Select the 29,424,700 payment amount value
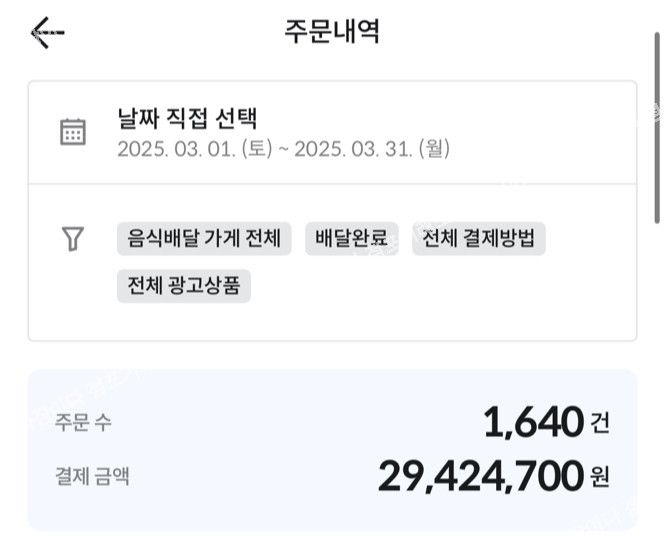This screenshot has width=665, height=560. (481, 476)
